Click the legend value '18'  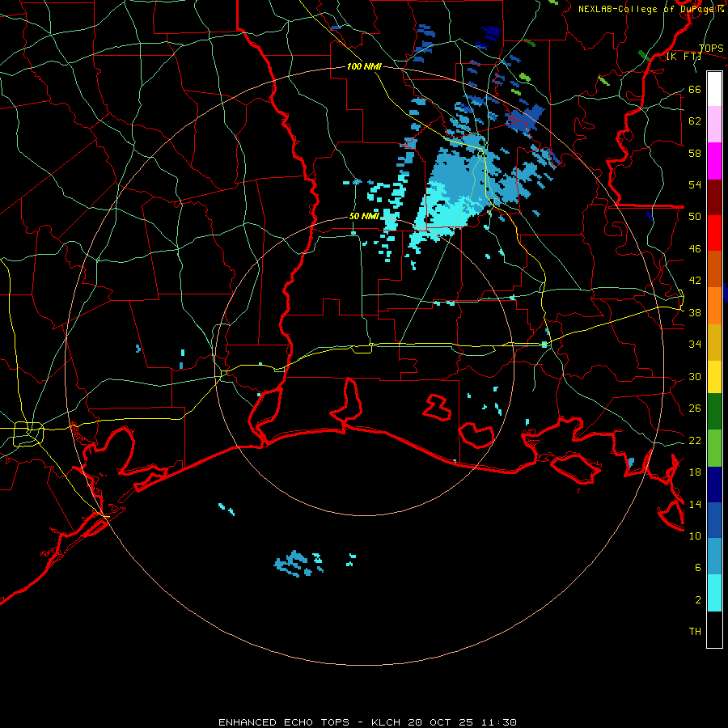click(x=695, y=472)
